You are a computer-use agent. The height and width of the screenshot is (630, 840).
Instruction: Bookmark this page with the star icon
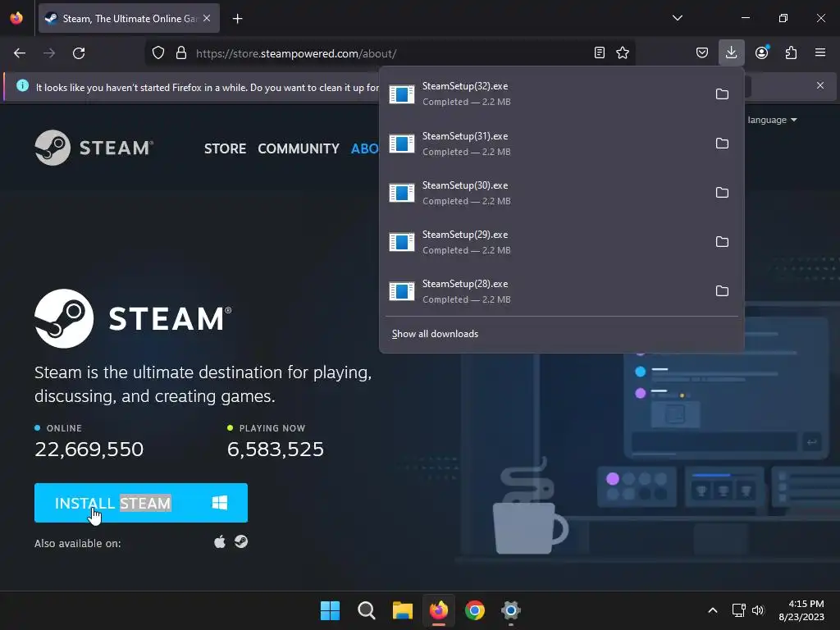[x=623, y=52]
